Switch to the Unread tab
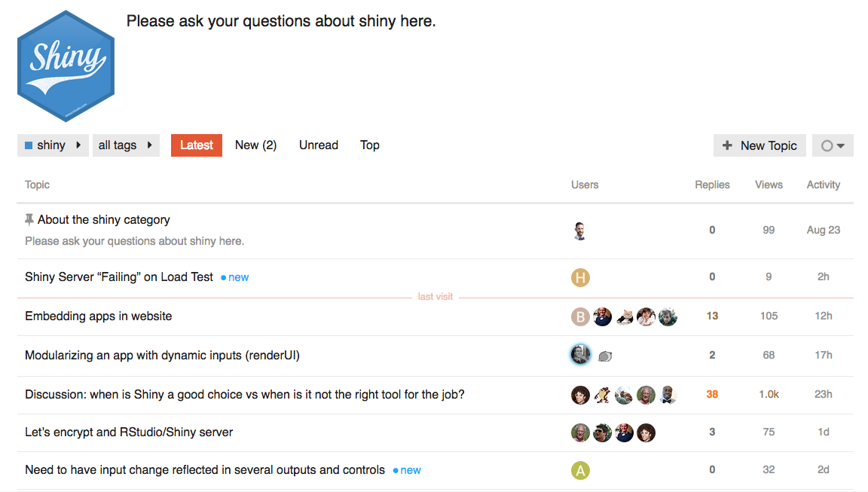 (x=318, y=145)
